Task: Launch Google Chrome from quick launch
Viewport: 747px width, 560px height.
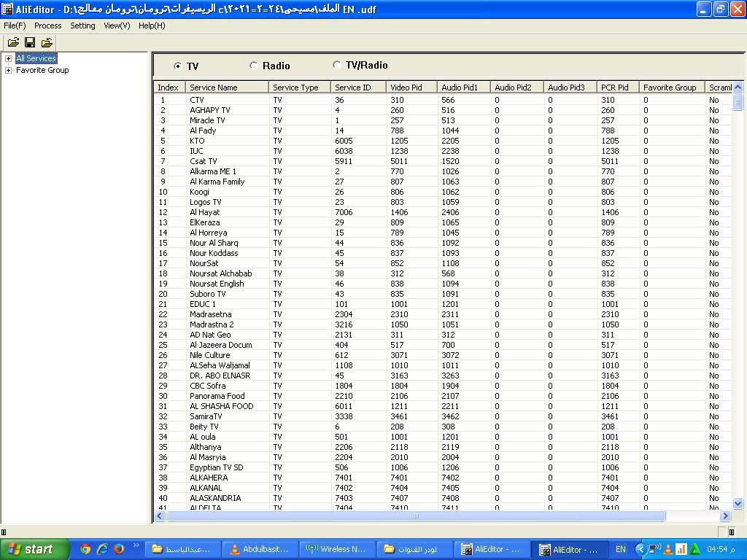Action: [x=85, y=549]
